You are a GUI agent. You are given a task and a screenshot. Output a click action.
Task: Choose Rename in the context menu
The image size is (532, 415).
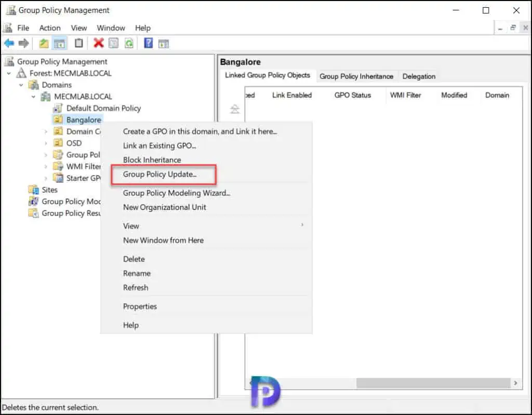pyautogui.click(x=137, y=273)
